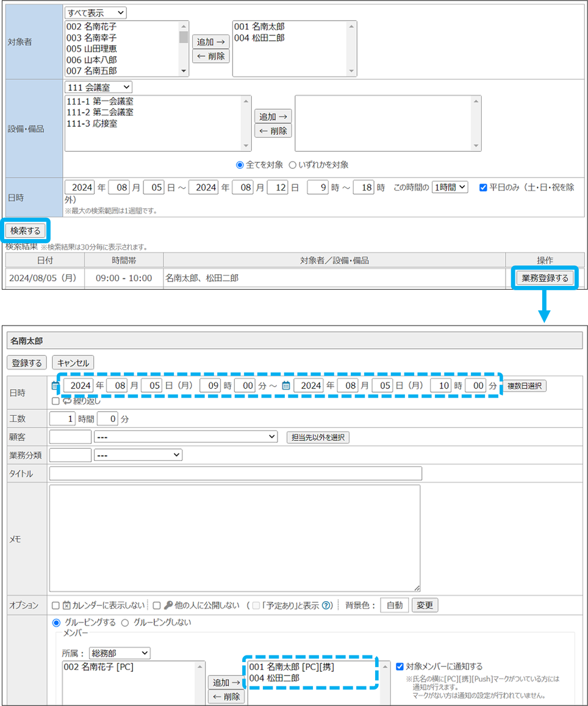The image size is (588, 706).
Task: Toggle the 平日のみ checkbox
Action: [483, 188]
